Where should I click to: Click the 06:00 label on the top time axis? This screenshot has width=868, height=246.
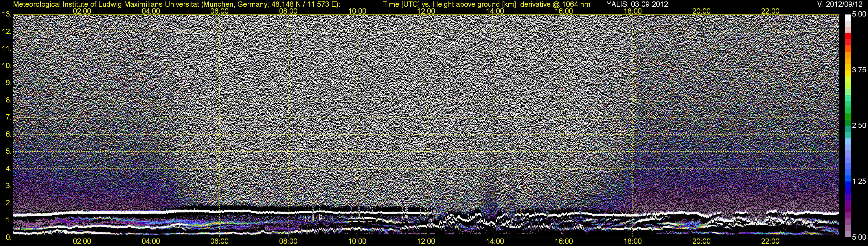[x=219, y=11]
